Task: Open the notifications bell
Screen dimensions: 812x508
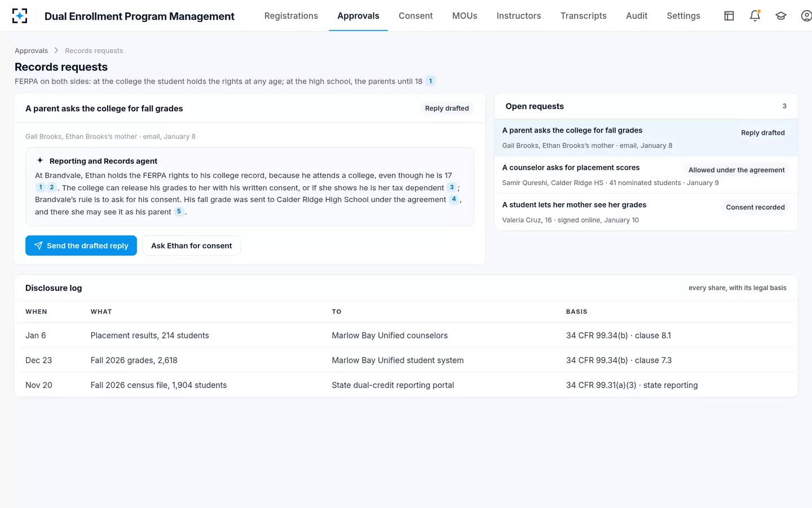Action: coord(755,16)
